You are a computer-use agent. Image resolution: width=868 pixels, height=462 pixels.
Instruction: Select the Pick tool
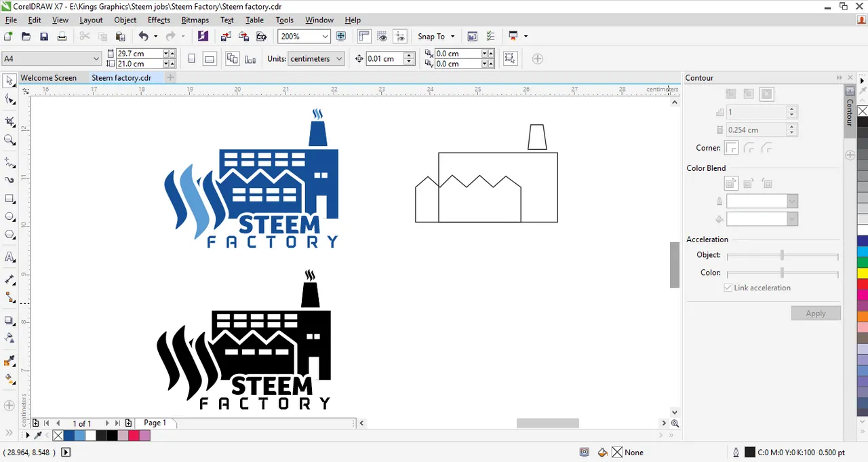click(x=9, y=81)
